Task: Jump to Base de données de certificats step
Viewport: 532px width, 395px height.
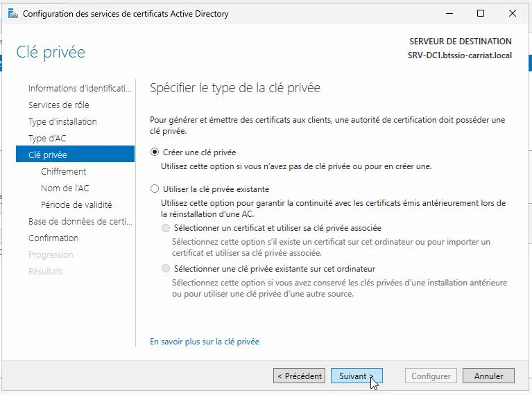Action: [x=79, y=222]
